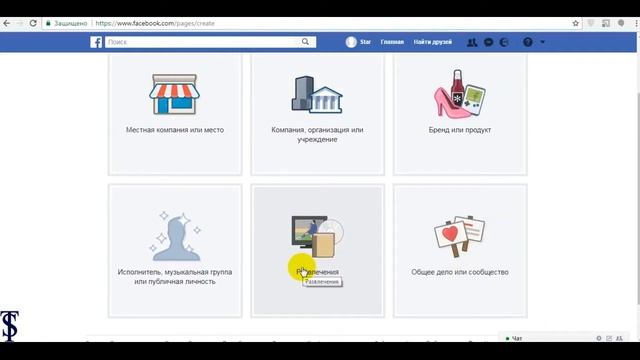Select the company buildings icon
The height and width of the screenshot is (360, 640).
(317, 95)
